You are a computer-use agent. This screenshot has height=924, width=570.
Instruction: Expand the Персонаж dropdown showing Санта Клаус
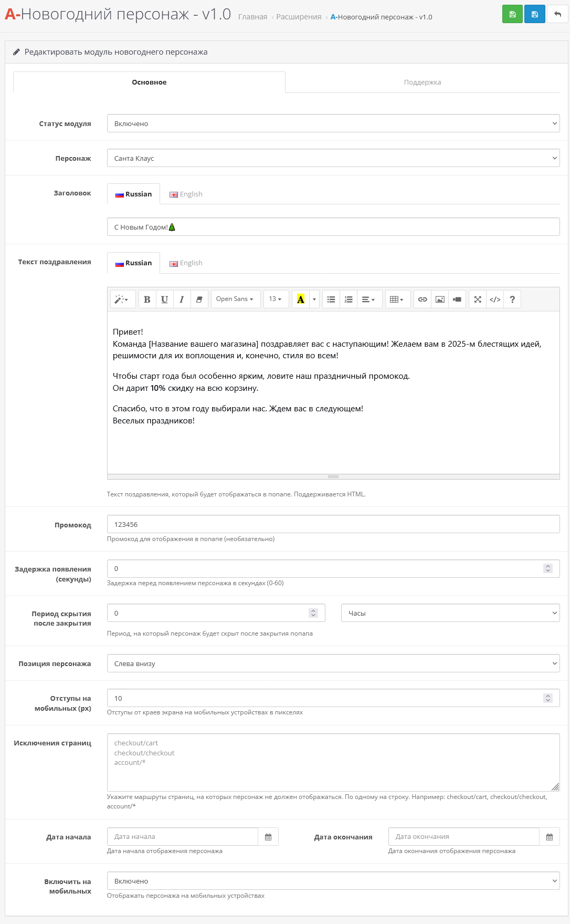point(333,158)
